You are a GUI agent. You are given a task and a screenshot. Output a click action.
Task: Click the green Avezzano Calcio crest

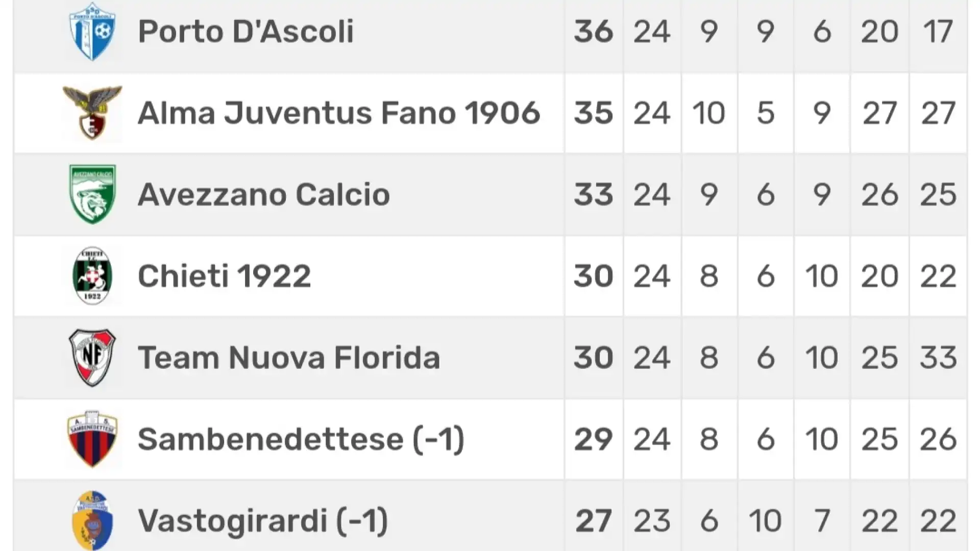coord(92,194)
